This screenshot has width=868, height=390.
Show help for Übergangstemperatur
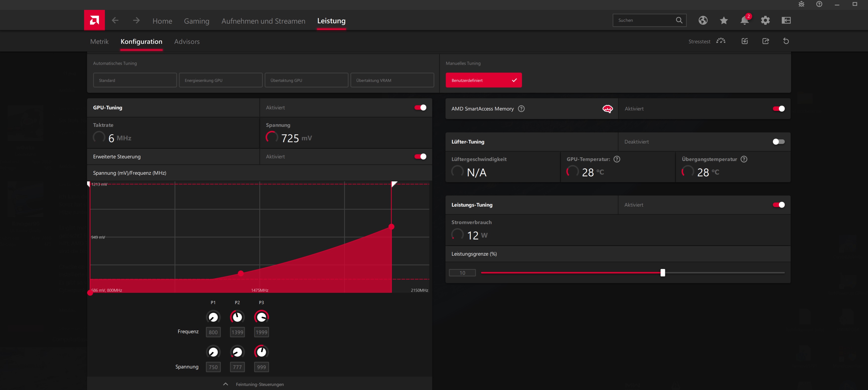point(744,159)
